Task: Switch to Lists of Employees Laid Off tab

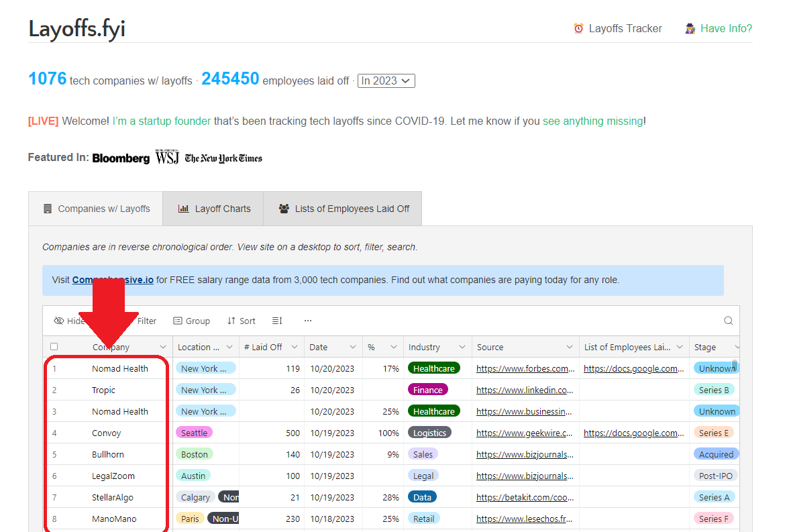Action: point(343,209)
